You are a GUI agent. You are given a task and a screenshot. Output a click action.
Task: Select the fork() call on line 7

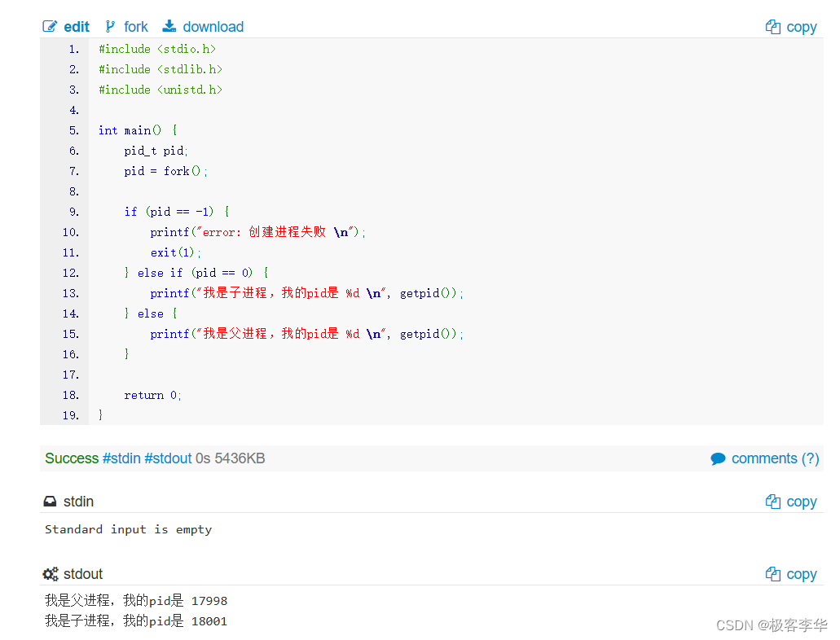(x=181, y=171)
